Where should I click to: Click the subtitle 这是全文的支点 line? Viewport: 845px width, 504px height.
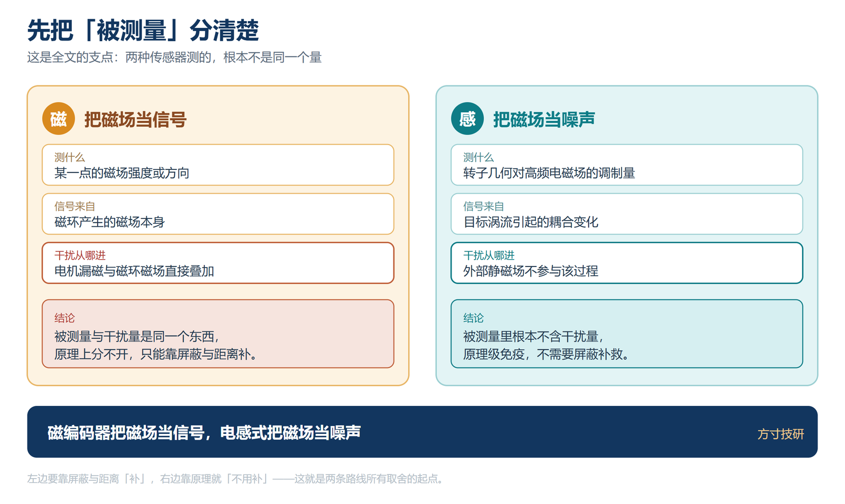tap(174, 58)
